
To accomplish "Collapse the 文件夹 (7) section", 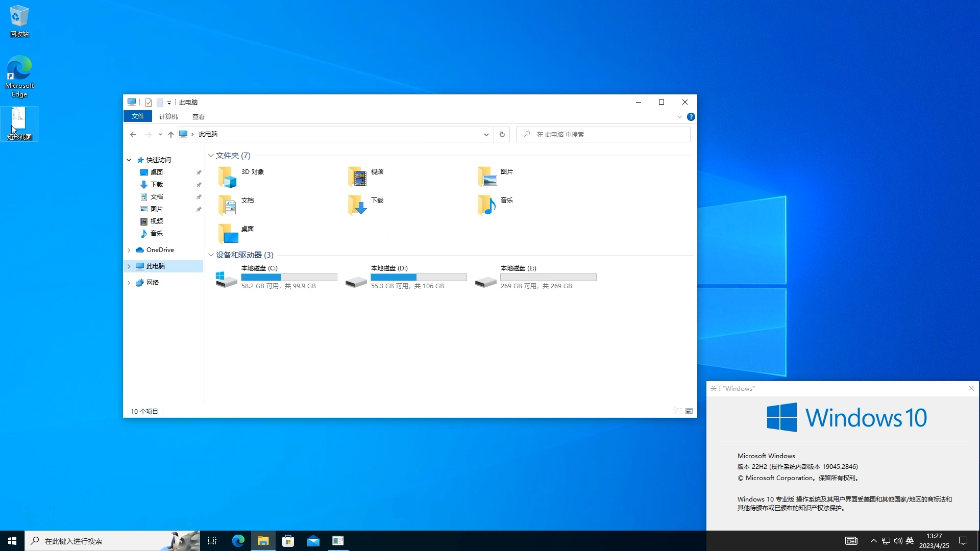I will pos(211,155).
